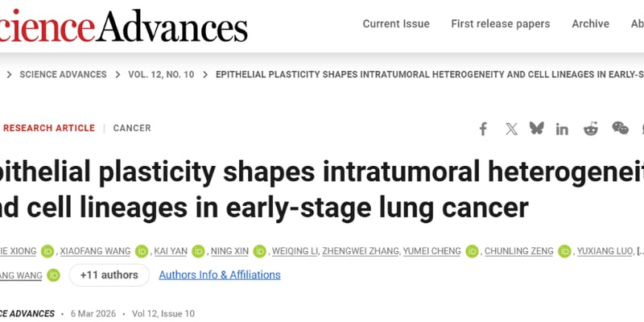
Task: Open ORCID icon beside Yumei Cheng
Action: 472,251
